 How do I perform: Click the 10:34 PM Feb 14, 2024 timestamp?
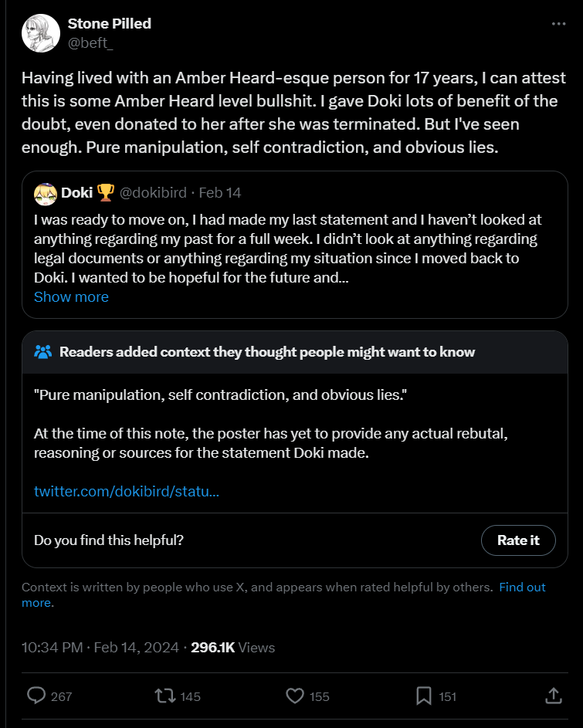click(x=100, y=647)
